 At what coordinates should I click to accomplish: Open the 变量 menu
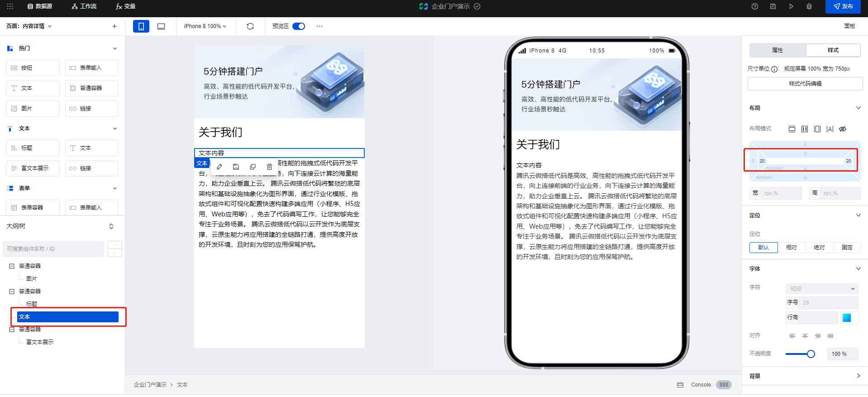tap(125, 6)
